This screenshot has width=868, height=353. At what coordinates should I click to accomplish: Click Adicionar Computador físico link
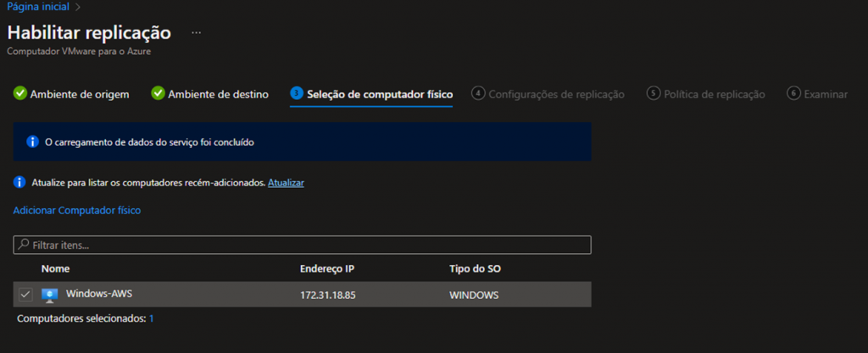(76, 210)
